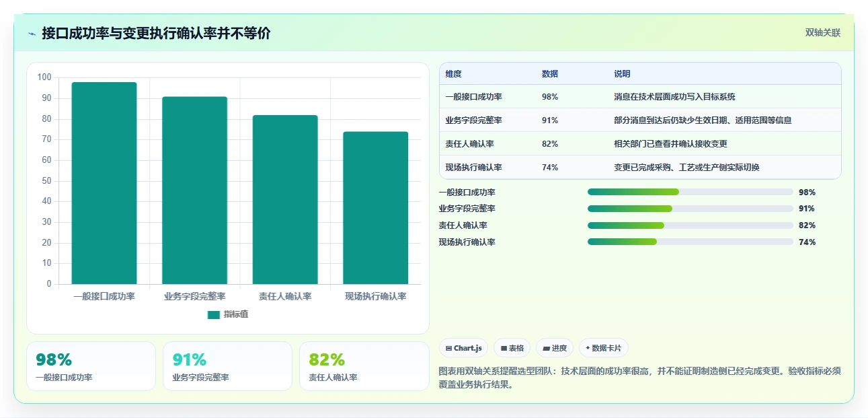Click the description 相关部门已查看并确认接收变更

pyautogui.click(x=670, y=144)
